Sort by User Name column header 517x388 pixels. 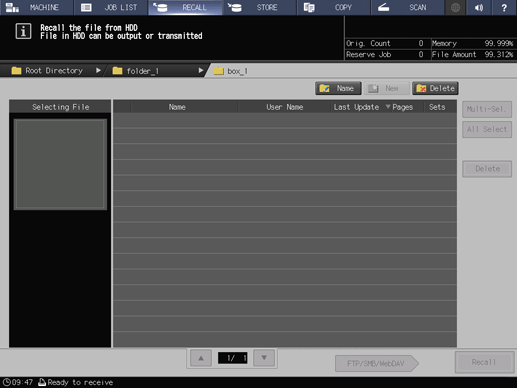point(285,107)
